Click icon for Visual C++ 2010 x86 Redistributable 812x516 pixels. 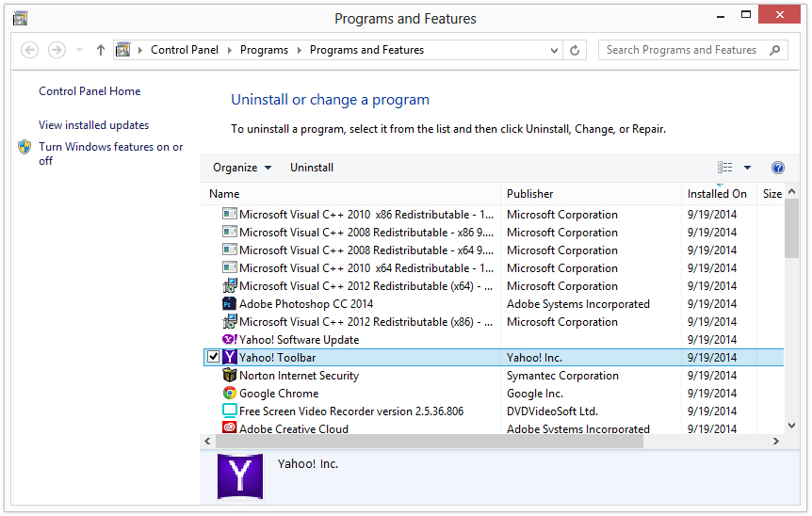pos(230,214)
